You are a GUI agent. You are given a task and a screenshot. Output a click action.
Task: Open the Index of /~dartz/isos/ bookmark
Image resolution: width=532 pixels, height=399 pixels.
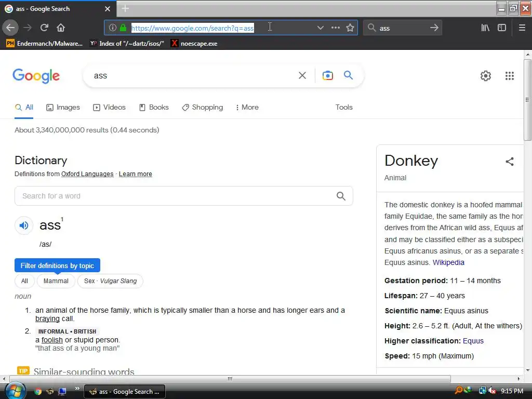click(127, 44)
